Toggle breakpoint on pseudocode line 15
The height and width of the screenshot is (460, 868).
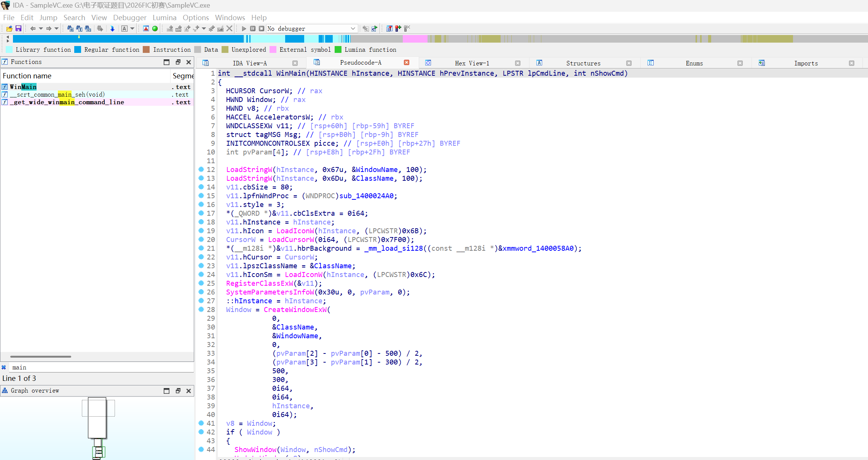click(201, 196)
